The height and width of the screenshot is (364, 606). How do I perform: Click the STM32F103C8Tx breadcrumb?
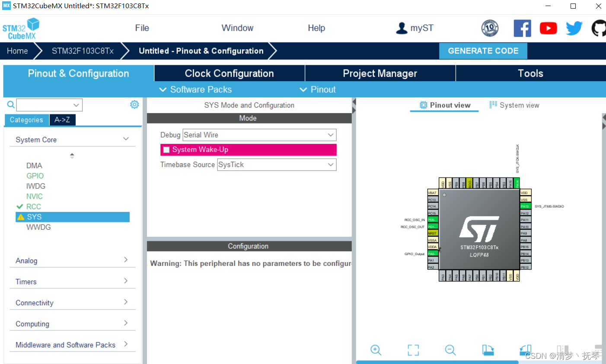click(83, 51)
